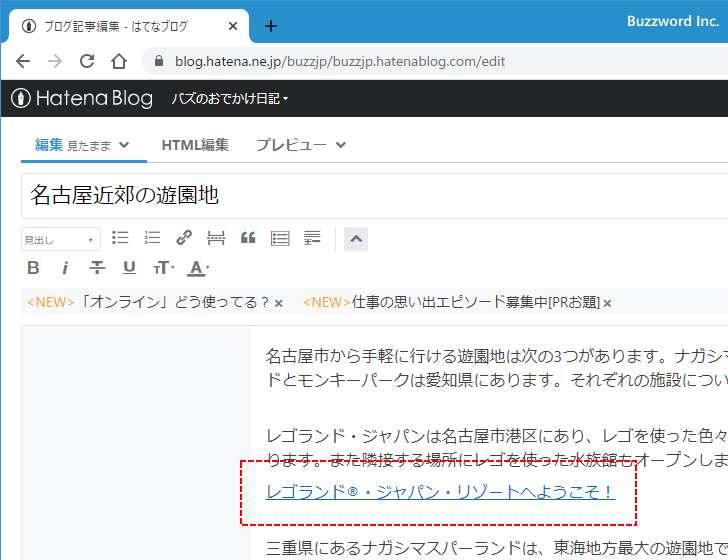The height and width of the screenshot is (560, 728).
Task: Toggle strikethrough formatting
Action: coord(97,268)
